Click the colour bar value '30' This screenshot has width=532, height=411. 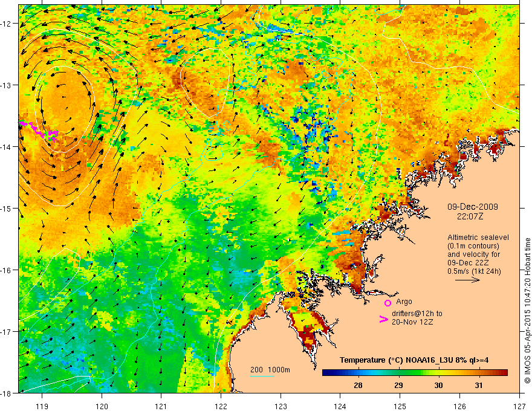click(x=438, y=385)
